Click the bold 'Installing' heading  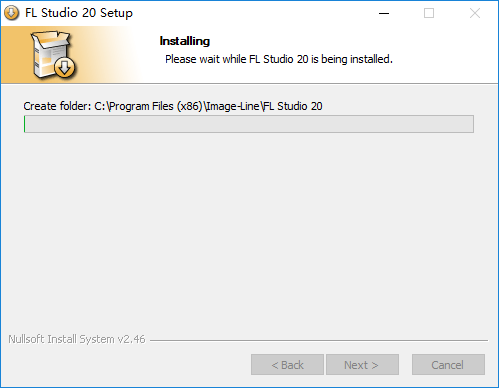[185, 41]
